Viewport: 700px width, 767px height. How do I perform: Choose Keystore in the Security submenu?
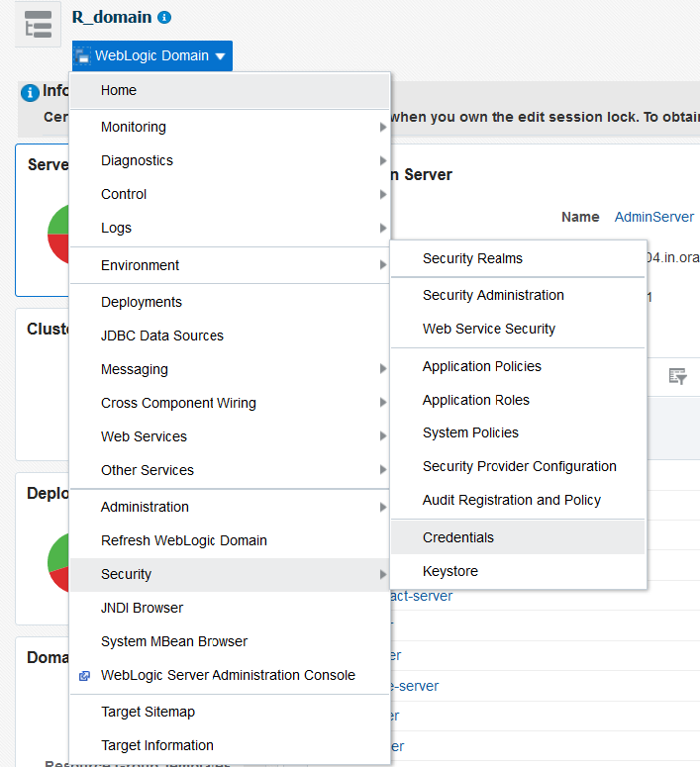(x=450, y=571)
